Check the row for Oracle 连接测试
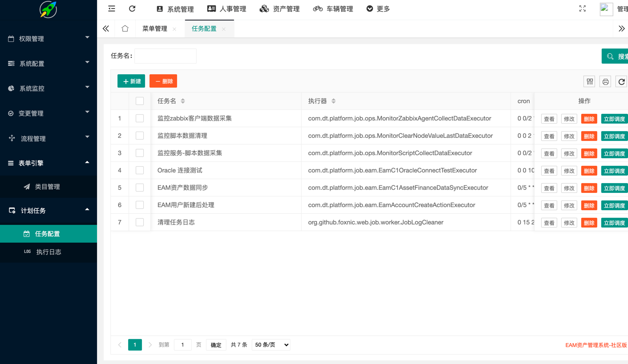Image resolution: width=628 pixels, height=364 pixels. pyautogui.click(x=140, y=170)
